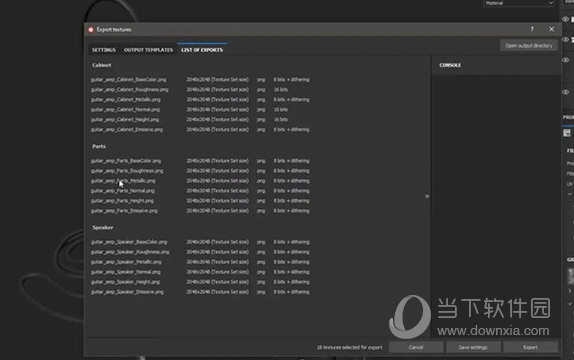Select guitar_amp_Speaker_BaseColor.png row
This screenshot has width=574, height=360.
click(200, 242)
